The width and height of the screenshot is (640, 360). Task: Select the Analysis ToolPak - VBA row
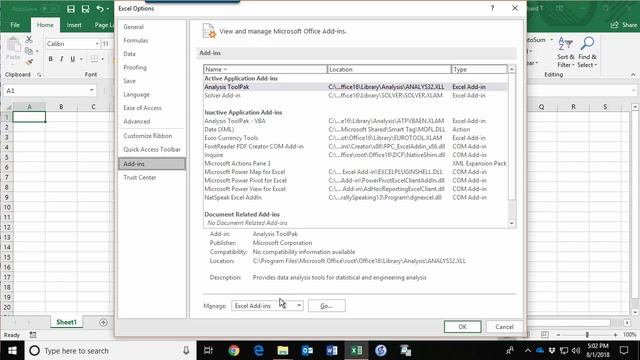356,121
